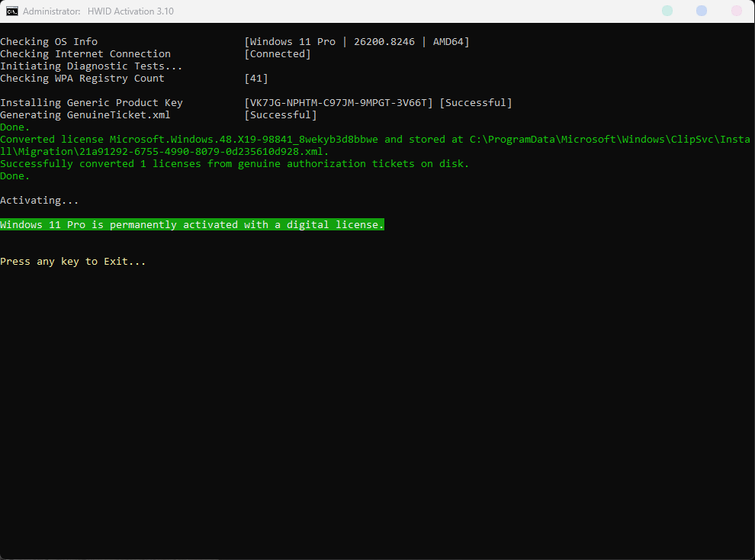
Task: Click the "ll\Migration\21a91292-...xml." path line
Action: click(x=165, y=152)
